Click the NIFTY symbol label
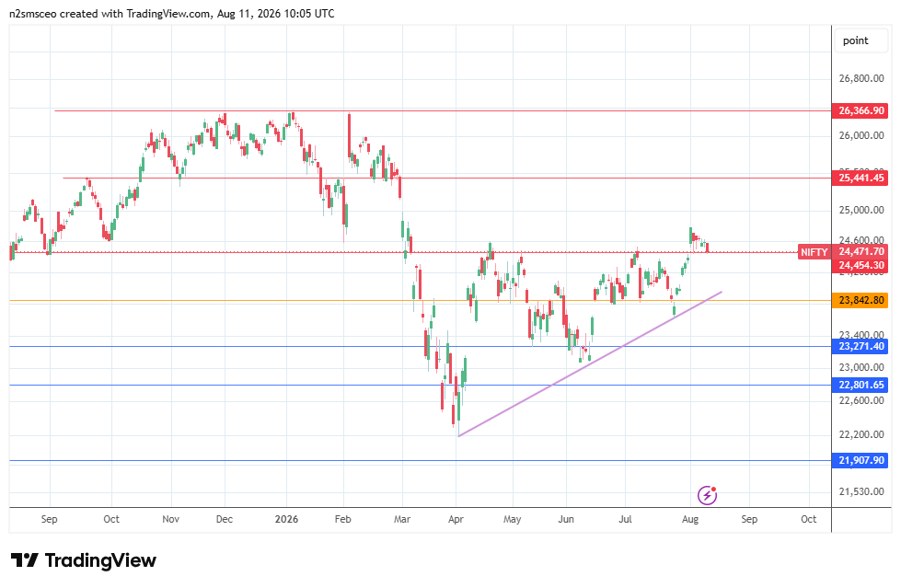 (814, 252)
